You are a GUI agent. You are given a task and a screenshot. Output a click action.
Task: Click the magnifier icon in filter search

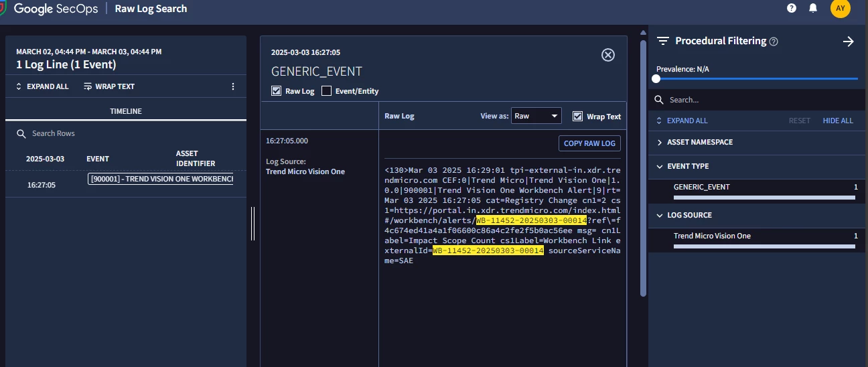point(660,100)
